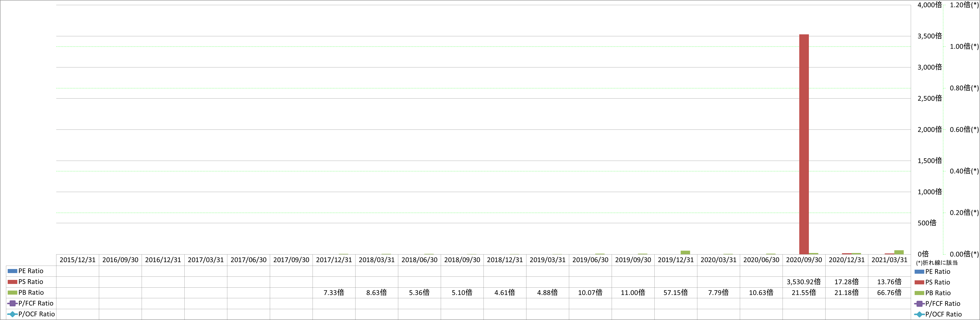Screen dimensions: 980x320
Task: Click the 2020/12/31 date column header
Action: pyautogui.click(x=846, y=260)
